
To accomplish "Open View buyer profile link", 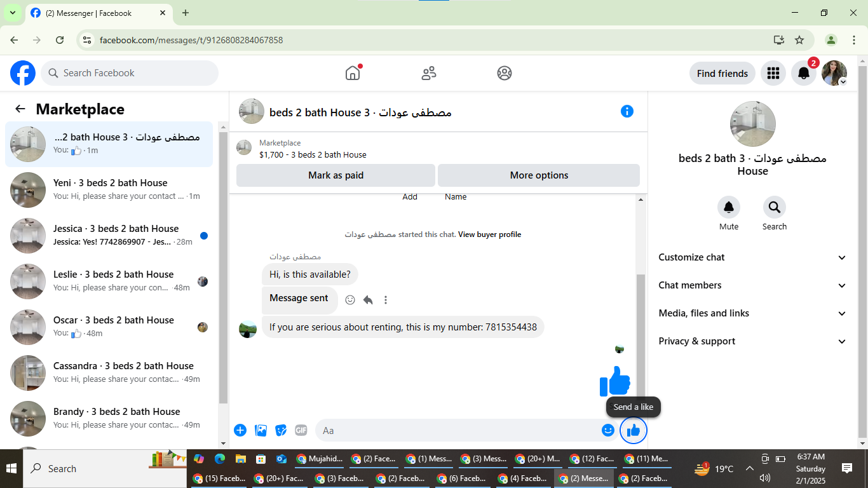I will click(489, 234).
